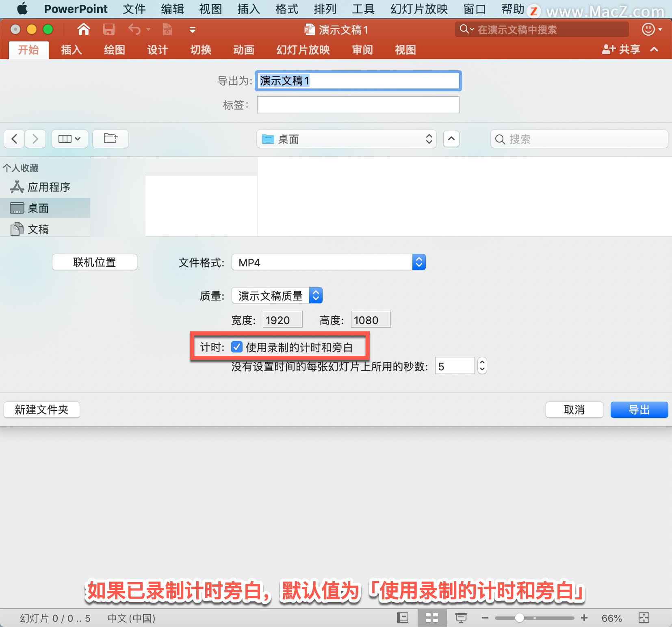Open the Customize Quick Access Toolbar arrow

(x=193, y=30)
